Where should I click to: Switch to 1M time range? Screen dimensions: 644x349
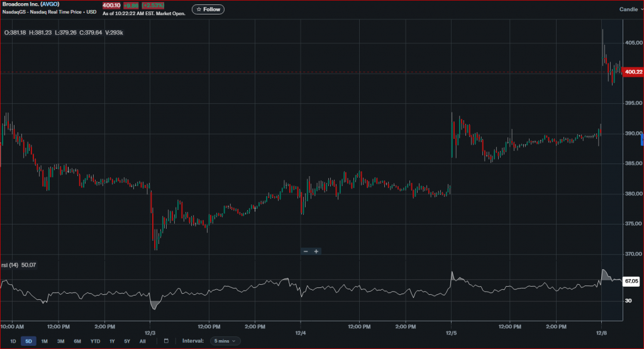click(x=45, y=341)
